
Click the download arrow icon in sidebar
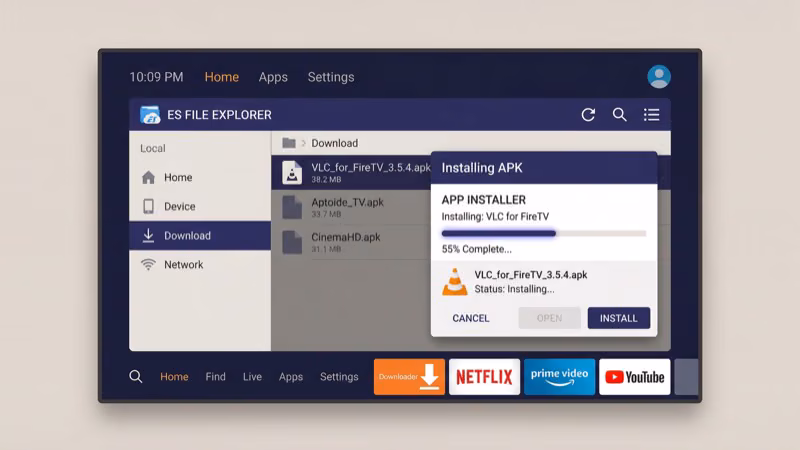[148, 235]
